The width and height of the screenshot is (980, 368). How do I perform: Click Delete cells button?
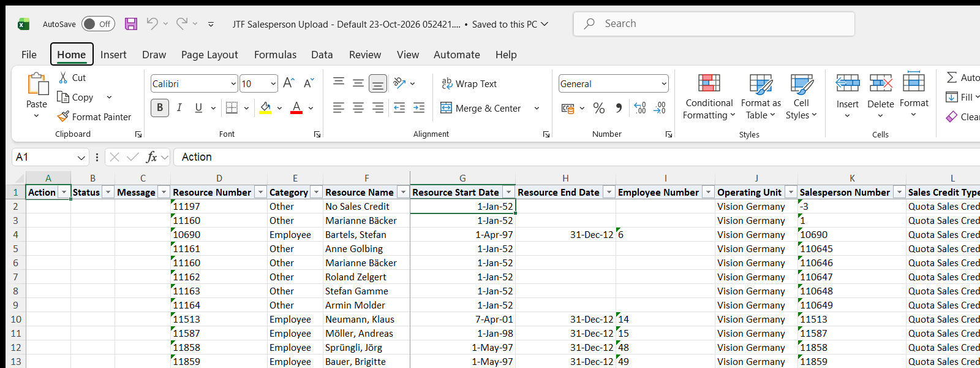881,97
